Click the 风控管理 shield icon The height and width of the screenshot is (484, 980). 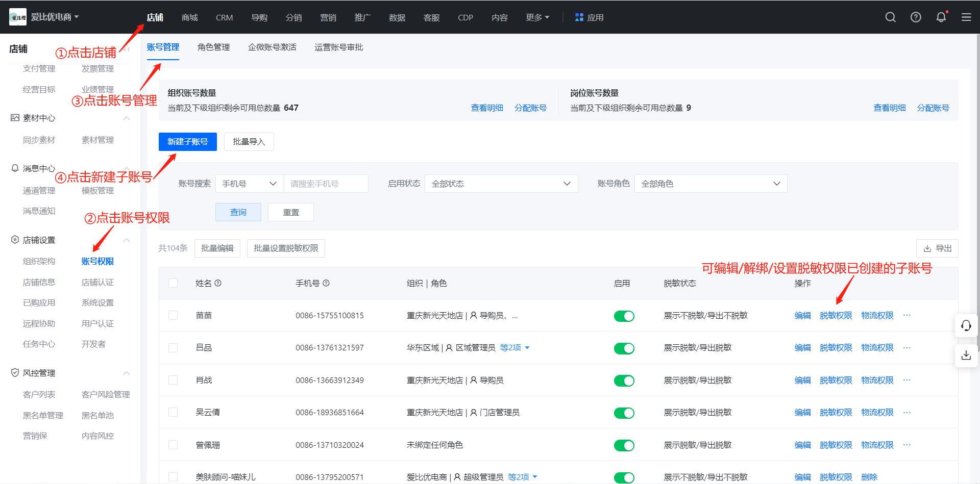pos(15,373)
